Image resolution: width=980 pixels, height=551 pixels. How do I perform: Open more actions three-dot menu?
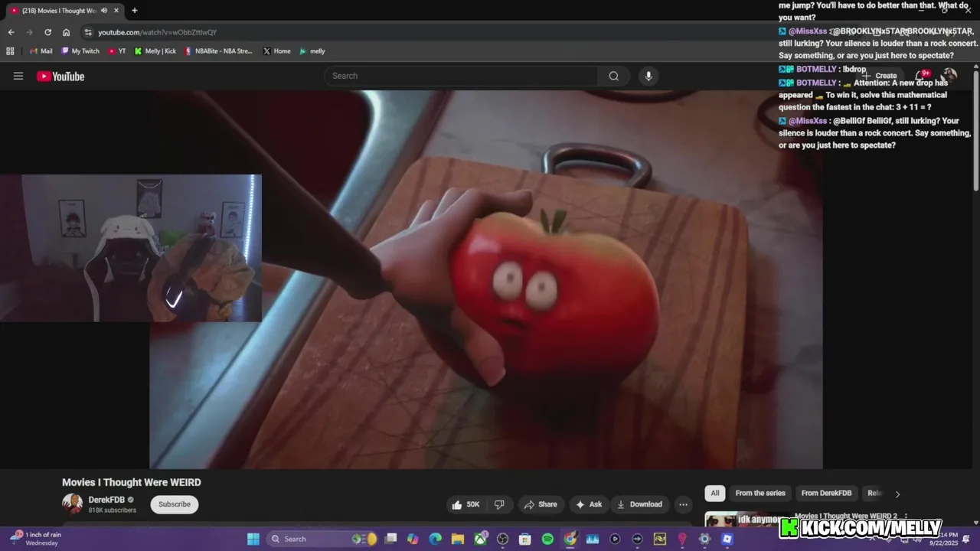click(683, 504)
